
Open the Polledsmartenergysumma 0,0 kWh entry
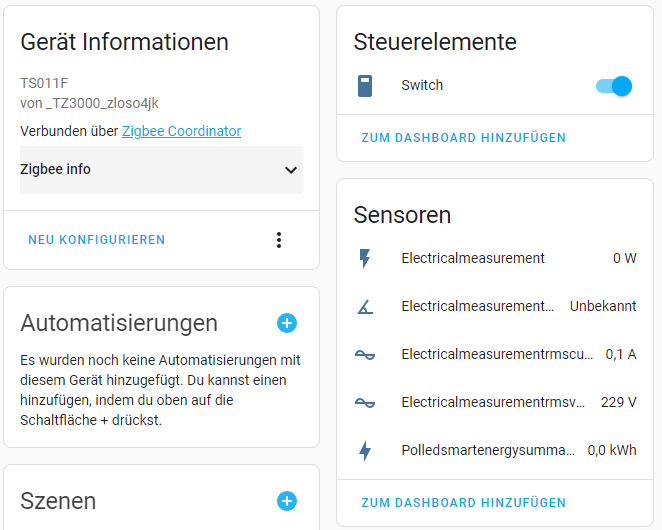(495, 451)
